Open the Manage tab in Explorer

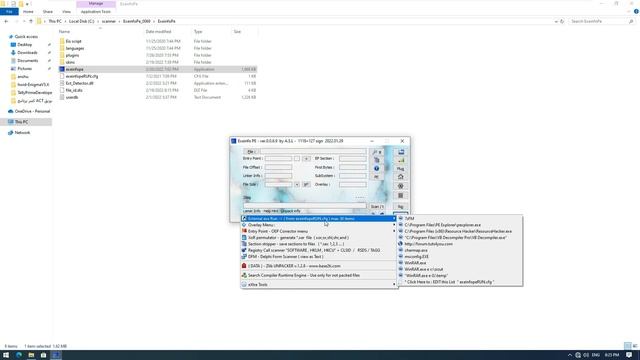click(x=96, y=4)
